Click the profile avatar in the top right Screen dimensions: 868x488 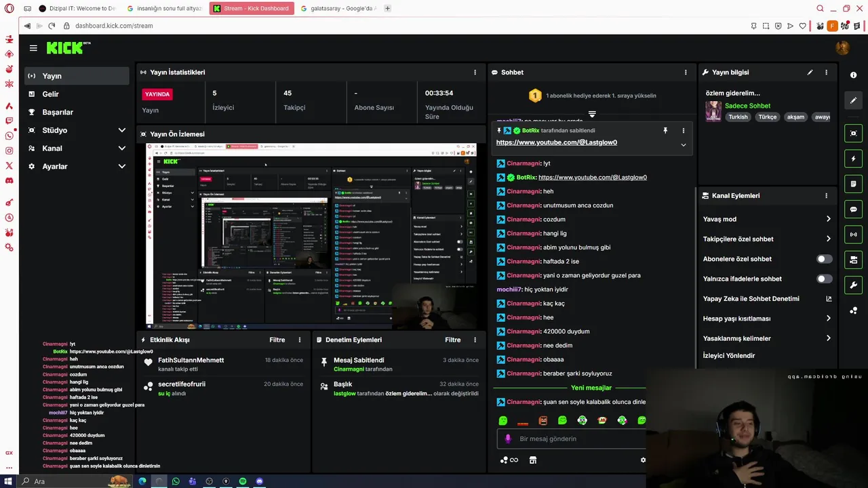point(842,47)
